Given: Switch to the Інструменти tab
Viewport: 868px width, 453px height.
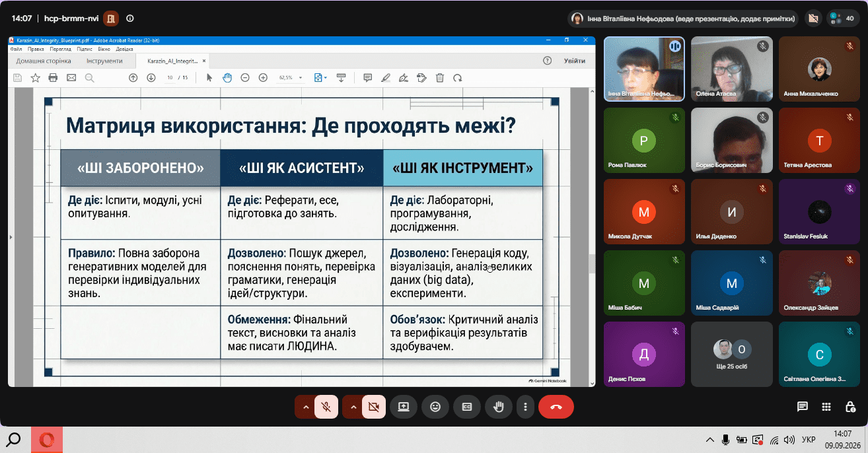Looking at the screenshot, I should 104,61.
